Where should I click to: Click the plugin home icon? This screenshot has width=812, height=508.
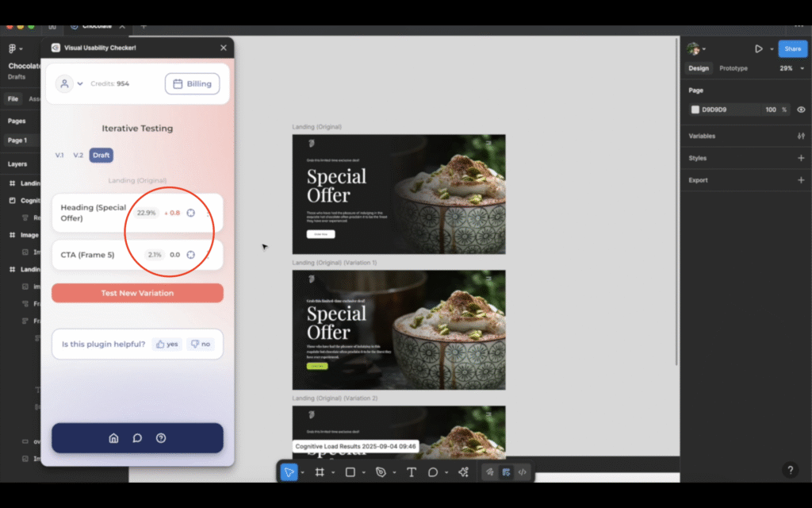click(113, 438)
